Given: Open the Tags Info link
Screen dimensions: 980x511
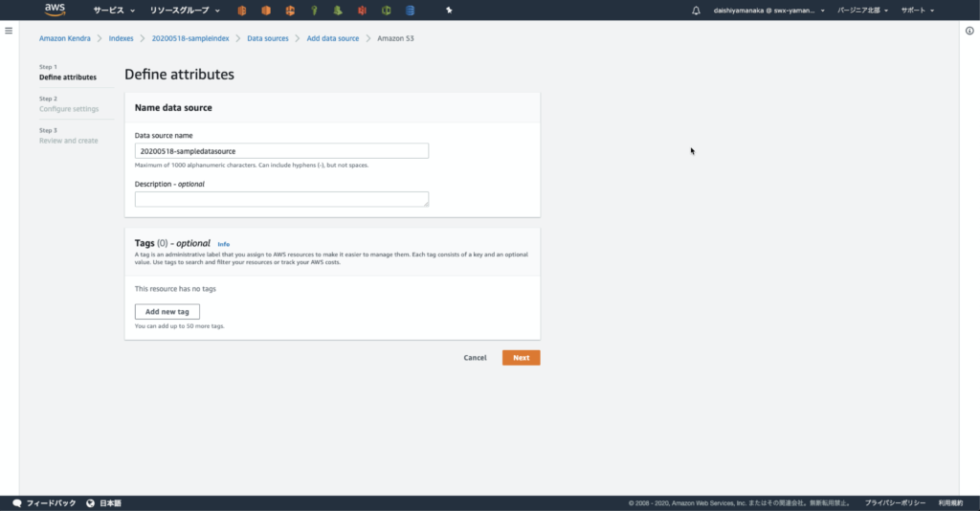Looking at the screenshot, I should coord(223,244).
